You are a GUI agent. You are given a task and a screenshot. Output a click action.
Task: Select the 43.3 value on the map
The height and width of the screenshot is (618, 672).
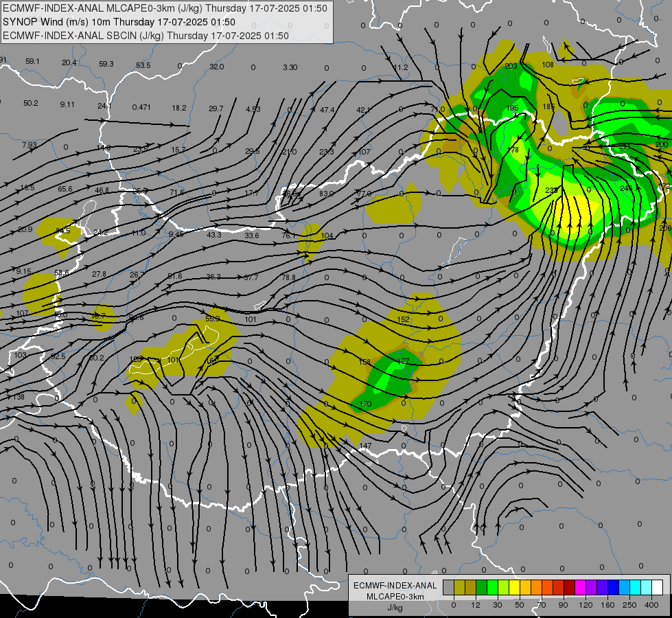point(214,235)
